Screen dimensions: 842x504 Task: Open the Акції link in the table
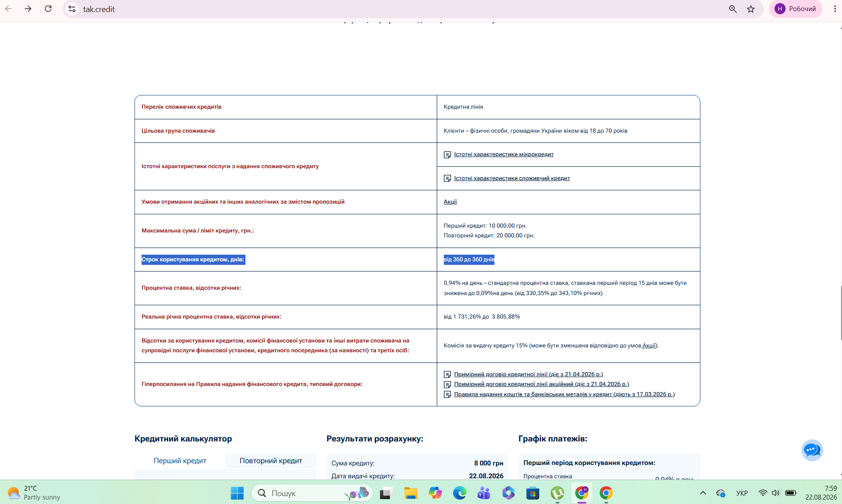click(x=450, y=202)
